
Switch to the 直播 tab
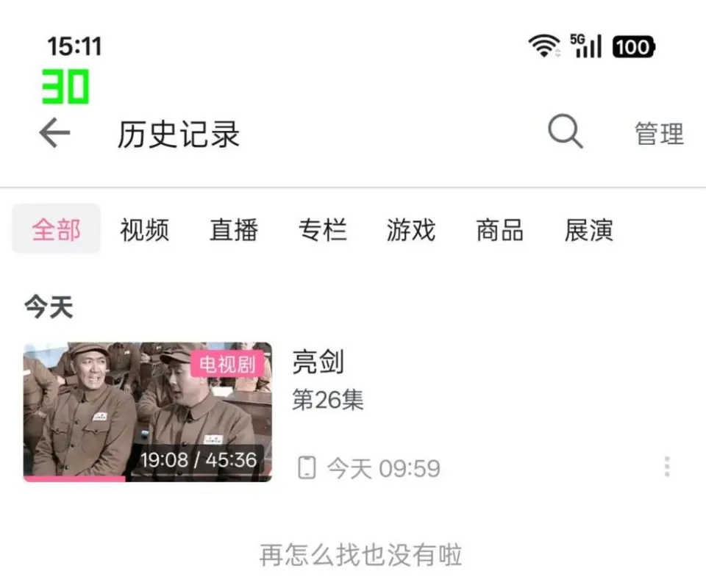pos(234,230)
